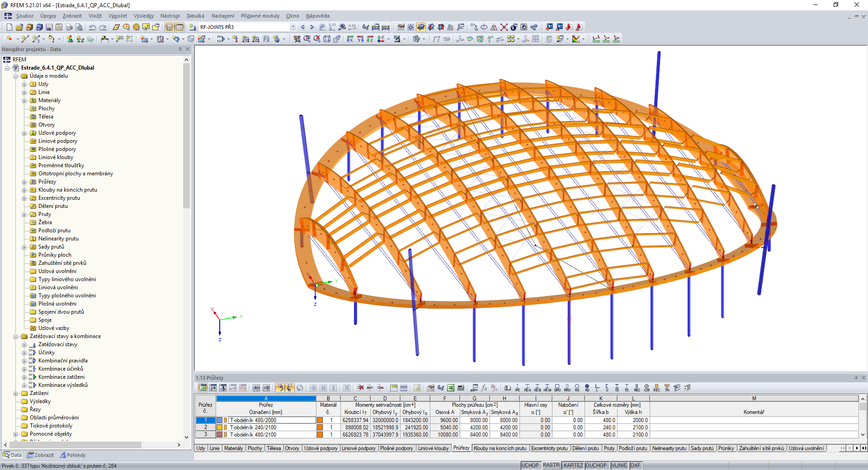The width and height of the screenshot is (868, 470).
Task: Export table to Excel icon
Action: click(451, 388)
